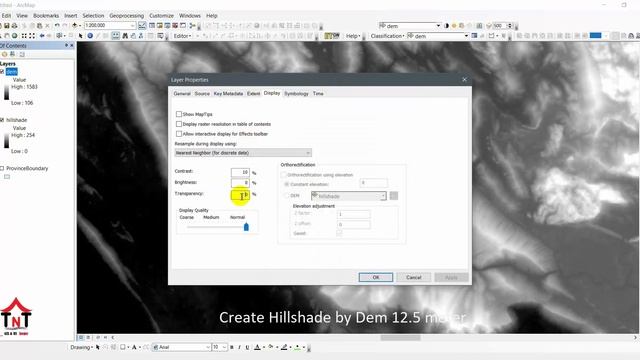This screenshot has width=640, height=360.
Task: Switch to the Extent tab
Action: 253,93
